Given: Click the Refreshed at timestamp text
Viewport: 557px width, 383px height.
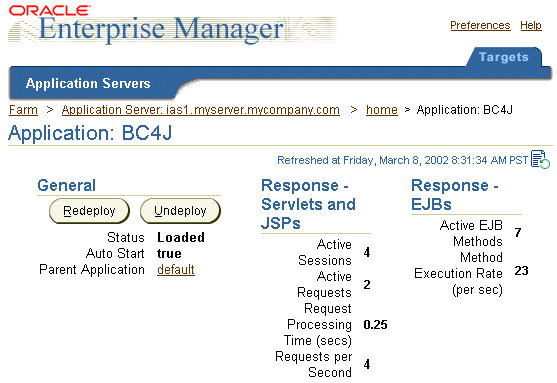Looking at the screenshot, I should tap(402, 160).
